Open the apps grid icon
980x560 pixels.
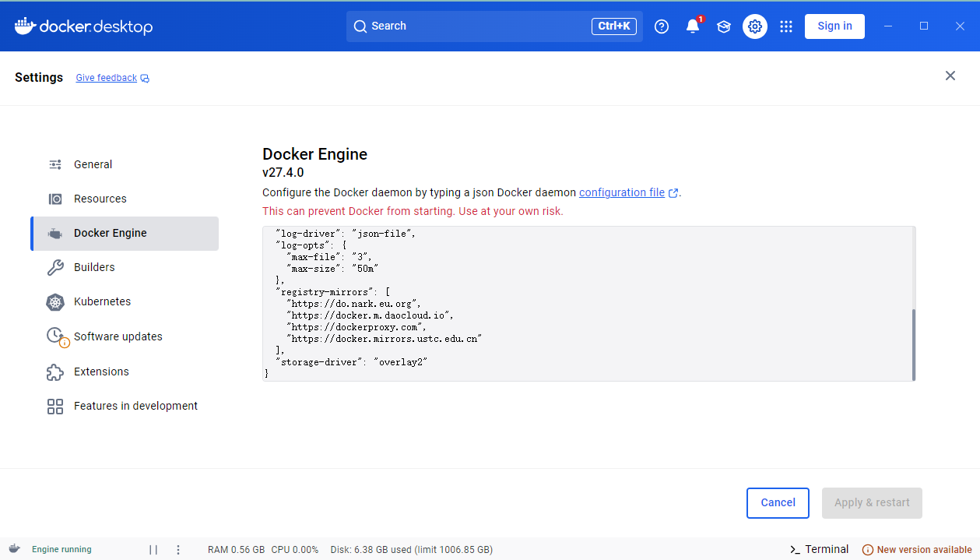786,26
